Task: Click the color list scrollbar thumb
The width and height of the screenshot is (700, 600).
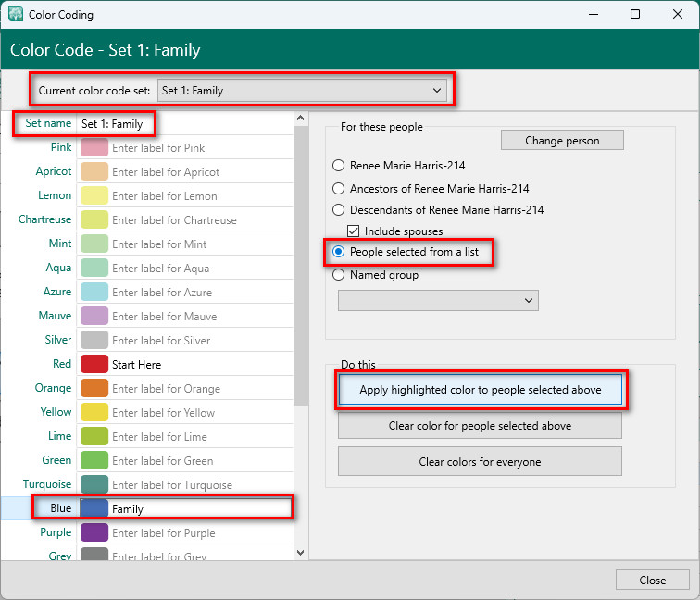Action: [x=301, y=265]
